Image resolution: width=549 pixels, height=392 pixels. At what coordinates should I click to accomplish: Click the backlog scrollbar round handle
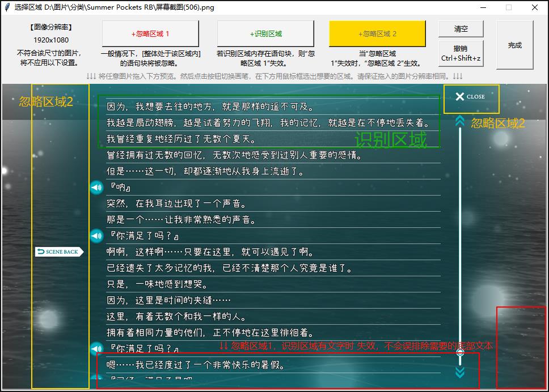(460, 352)
